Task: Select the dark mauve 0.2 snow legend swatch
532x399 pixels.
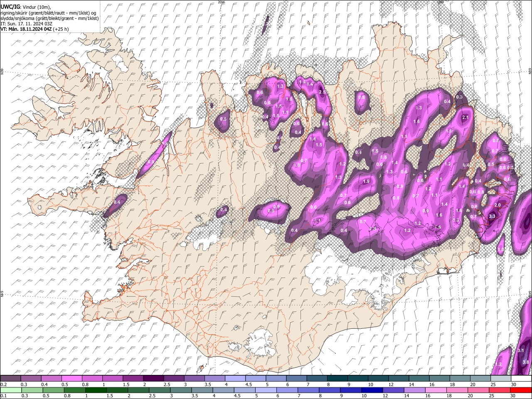Action: pyautogui.click(x=10, y=379)
